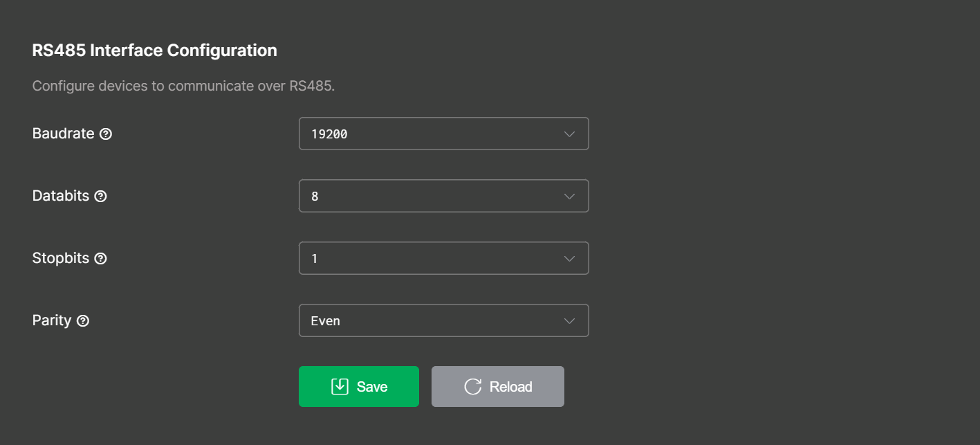Click the Baudrate help question-mark icon
Viewport: 980px width, 445px height.
coord(106,134)
